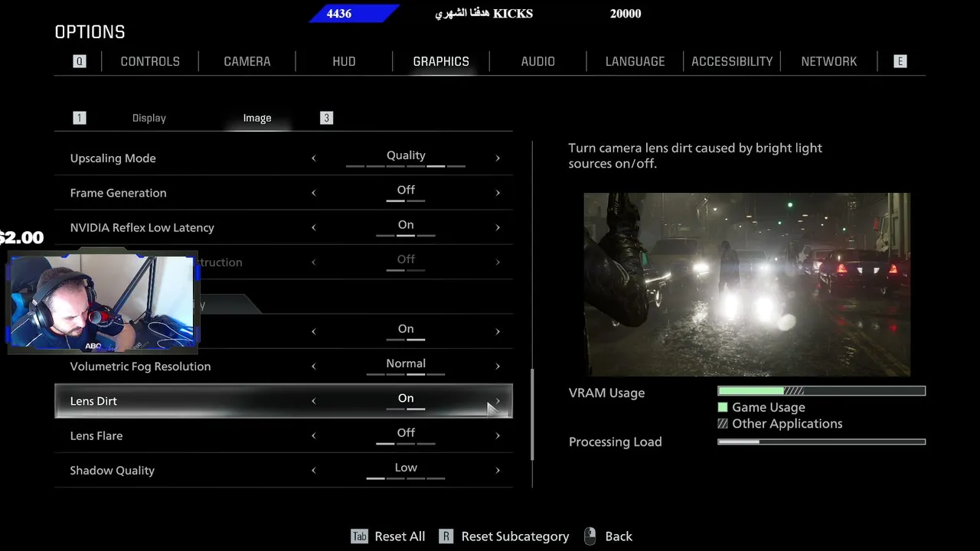Click the mouse Back icon
The width and height of the screenshot is (980, 551).
pos(590,536)
